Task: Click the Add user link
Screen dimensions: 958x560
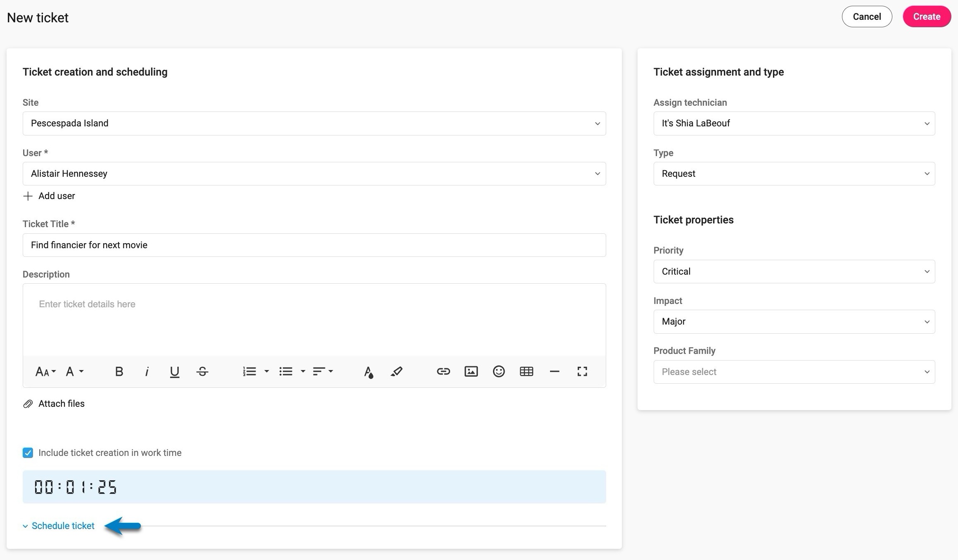Action: pos(57,196)
